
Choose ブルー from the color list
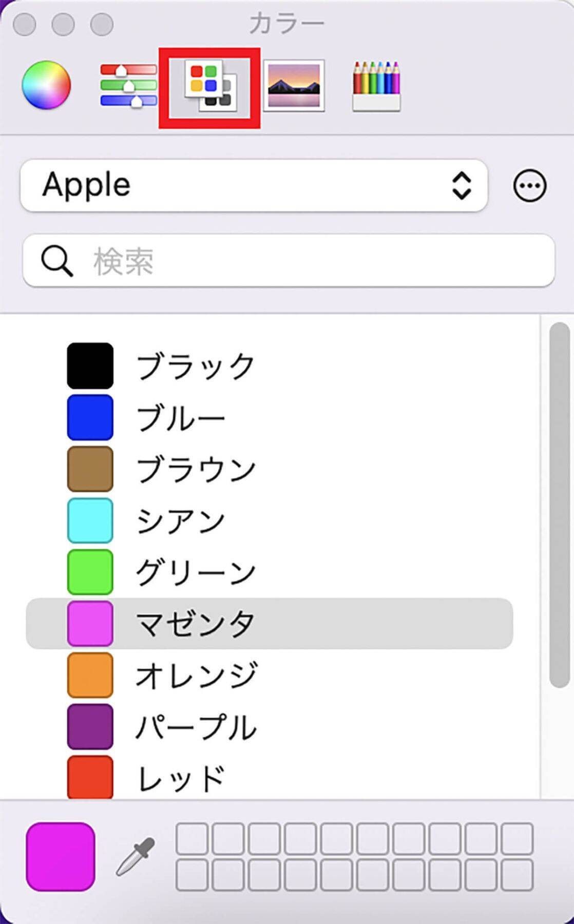180,417
